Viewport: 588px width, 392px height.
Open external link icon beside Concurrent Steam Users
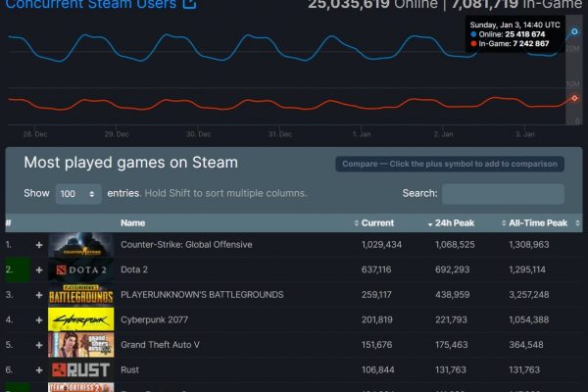tap(189, 3)
